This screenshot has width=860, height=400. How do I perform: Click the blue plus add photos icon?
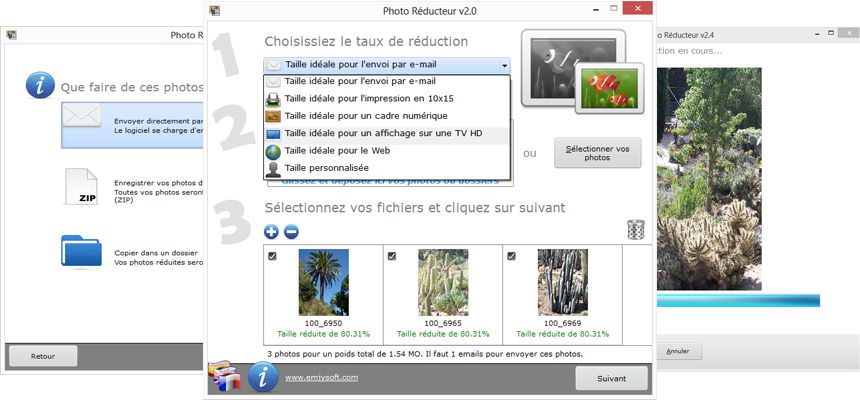coord(272,232)
